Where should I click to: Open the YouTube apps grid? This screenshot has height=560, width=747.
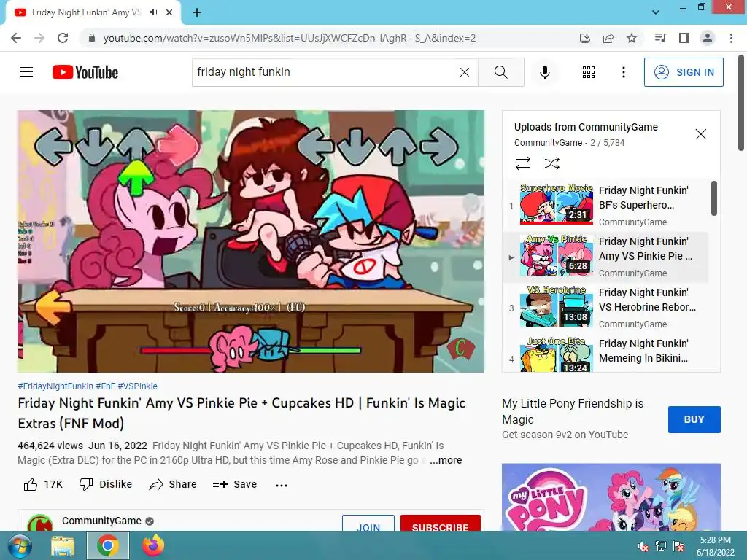(x=589, y=72)
